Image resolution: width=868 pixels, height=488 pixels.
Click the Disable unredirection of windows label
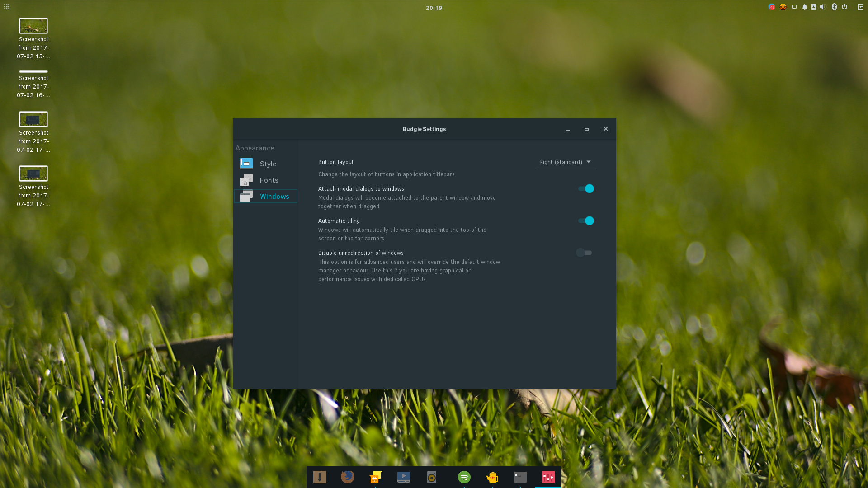click(x=361, y=253)
